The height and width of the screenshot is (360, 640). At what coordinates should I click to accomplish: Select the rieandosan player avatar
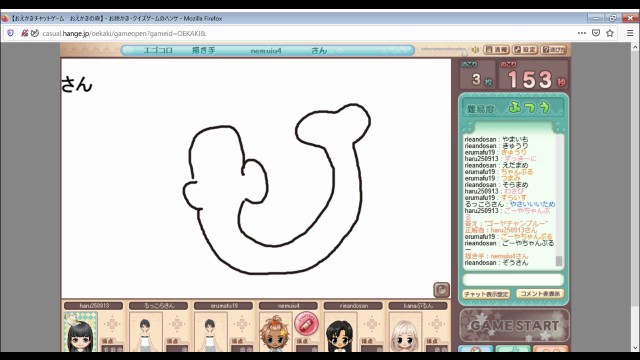340,332
